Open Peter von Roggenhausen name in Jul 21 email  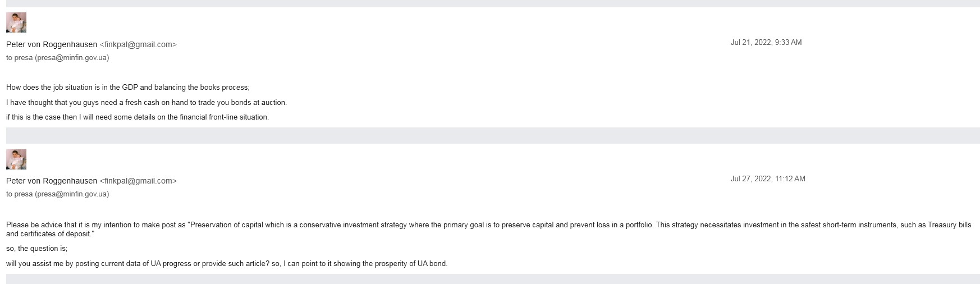52,44
